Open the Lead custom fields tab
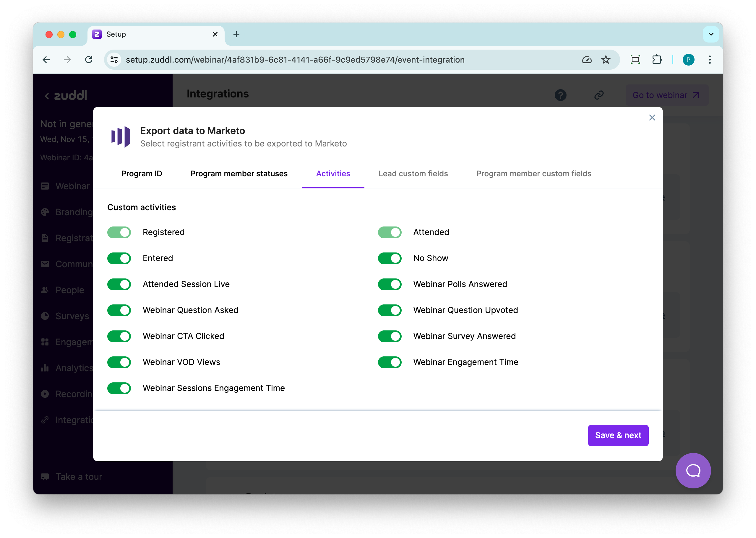This screenshot has width=756, height=538. (413, 174)
